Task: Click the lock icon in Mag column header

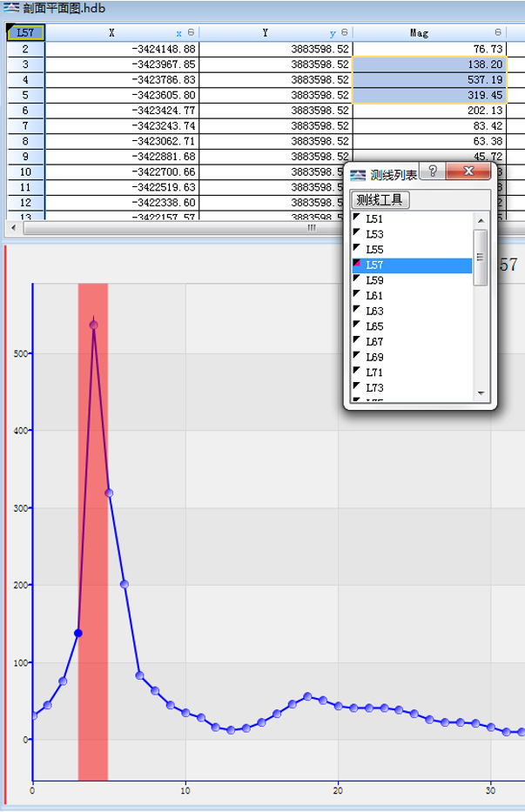Action: point(498,32)
